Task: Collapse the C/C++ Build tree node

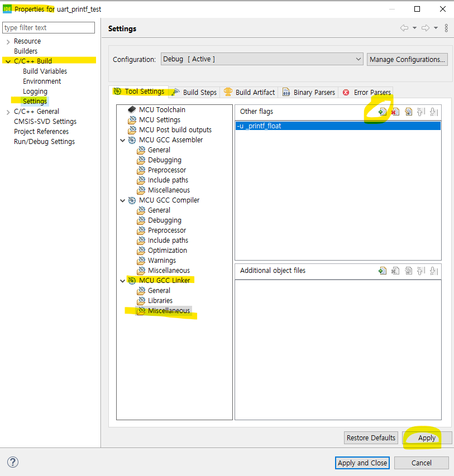Action: click(x=8, y=61)
